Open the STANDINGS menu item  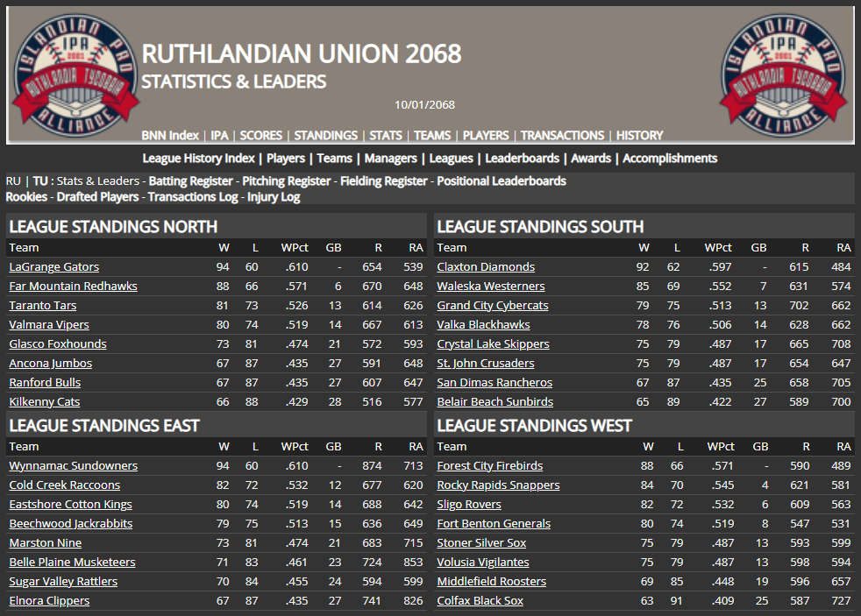[325, 136]
